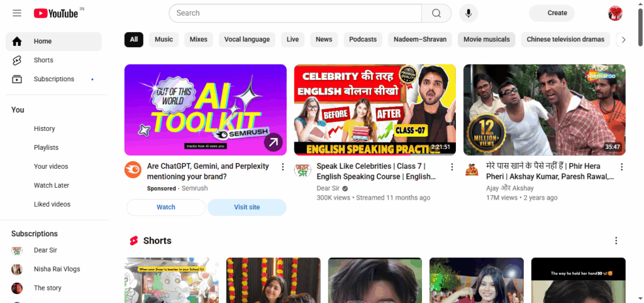Image resolution: width=644 pixels, height=303 pixels.
Task: Open Short with flower garland decoration
Action: pos(273,280)
